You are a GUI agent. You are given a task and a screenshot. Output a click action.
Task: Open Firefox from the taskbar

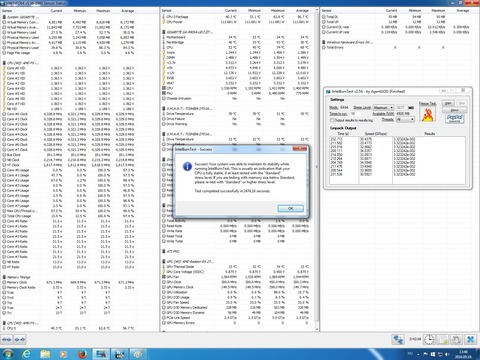82,354
